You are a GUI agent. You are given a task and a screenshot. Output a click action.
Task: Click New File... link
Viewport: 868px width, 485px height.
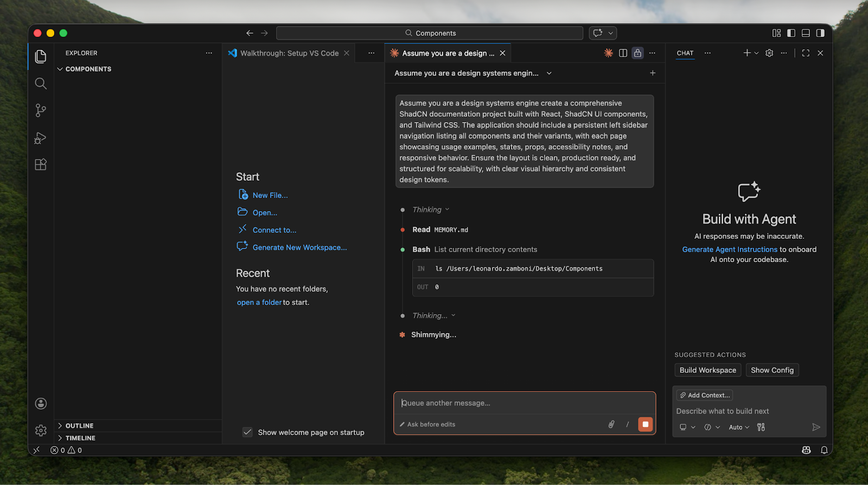(270, 195)
